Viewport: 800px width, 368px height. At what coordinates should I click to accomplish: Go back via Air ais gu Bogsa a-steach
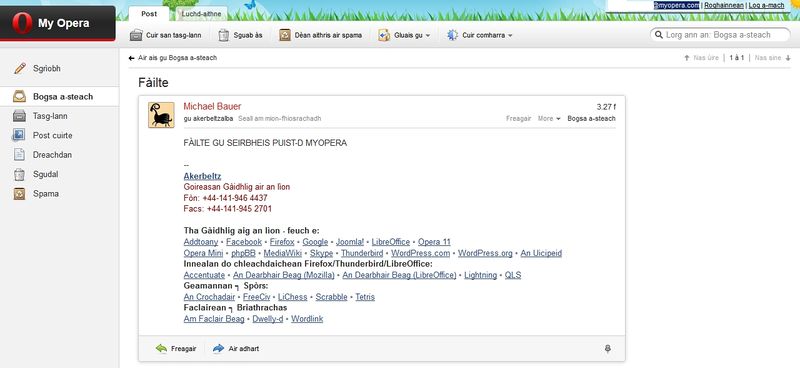[x=173, y=58]
